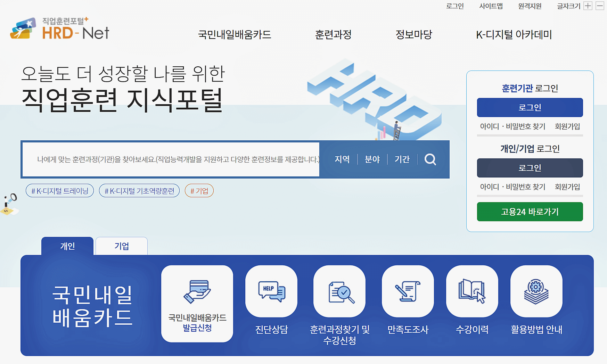This screenshot has height=364, width=607.
Task: Increase font size with plus icon
Action: (x=588, y=6)
